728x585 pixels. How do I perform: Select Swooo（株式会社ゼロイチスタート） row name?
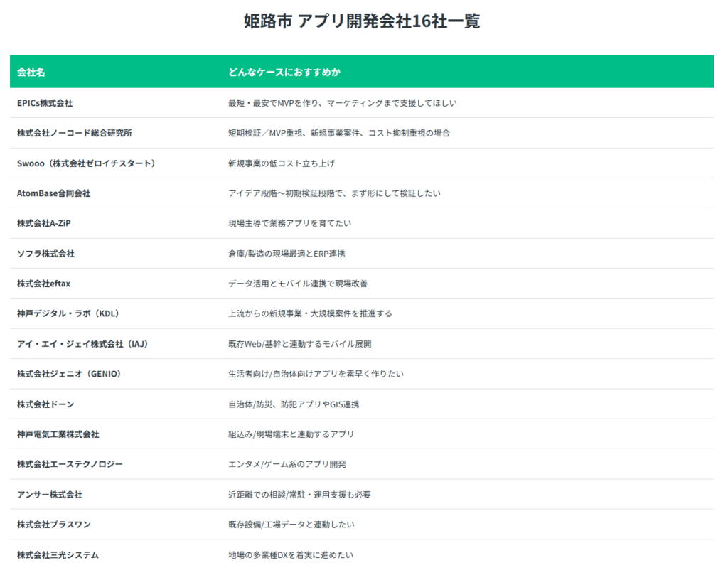pyautogui.click(x=86, y=163)
